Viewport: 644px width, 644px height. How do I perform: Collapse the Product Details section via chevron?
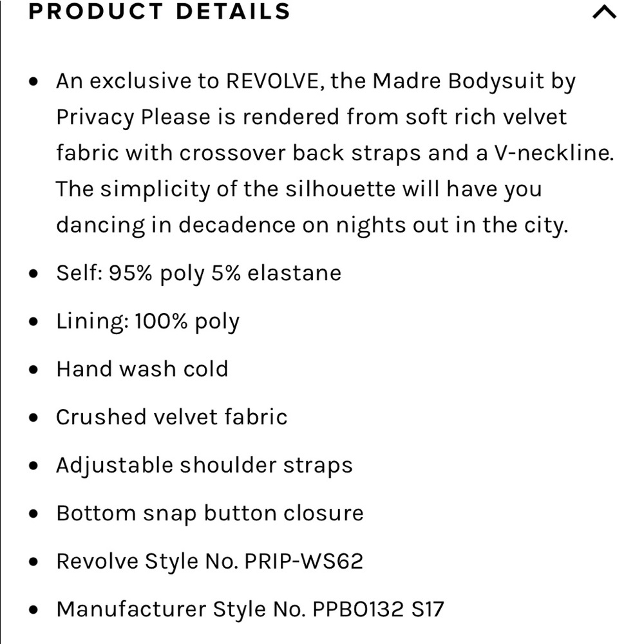click(604, 12)
